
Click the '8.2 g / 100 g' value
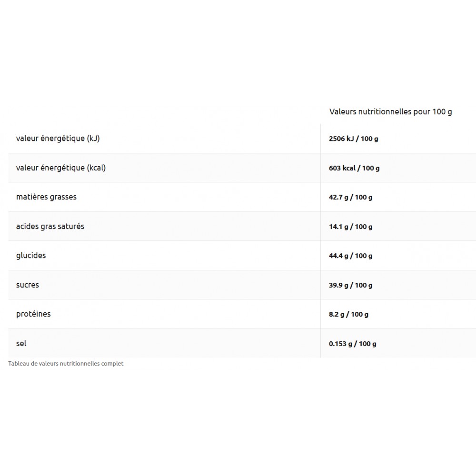348,315
